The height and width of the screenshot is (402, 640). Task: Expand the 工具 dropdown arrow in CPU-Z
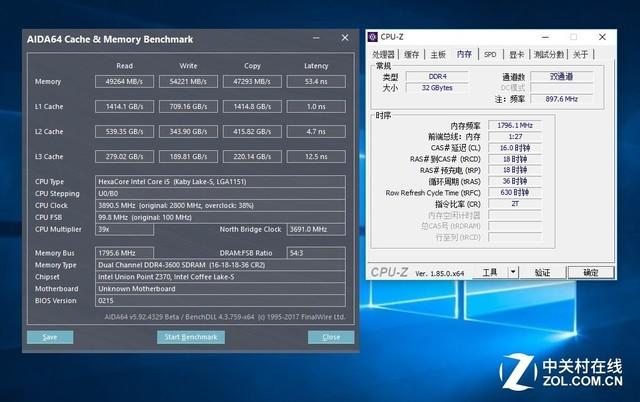[x=513, y=272]
